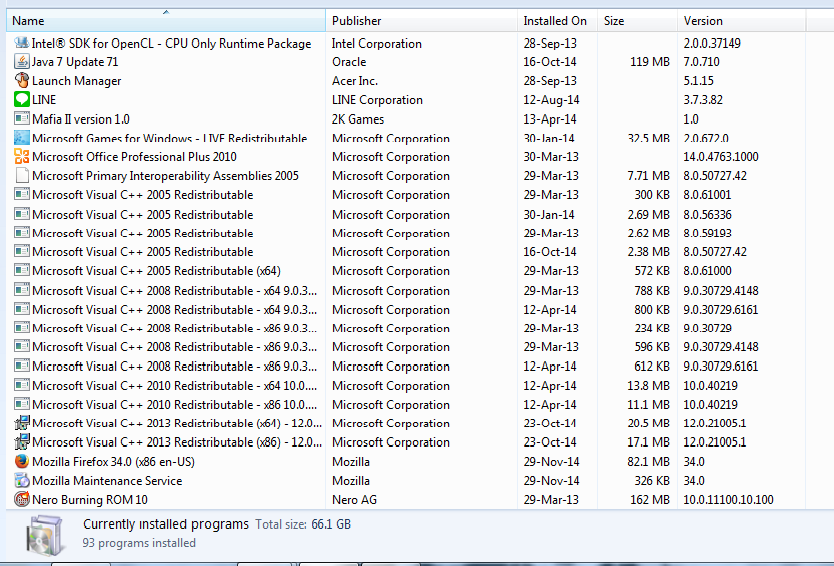The image size is (834, 566).
Task: Click the Microsoft Primary Interoperability Assemblies icon
Action: pos(21,176)
